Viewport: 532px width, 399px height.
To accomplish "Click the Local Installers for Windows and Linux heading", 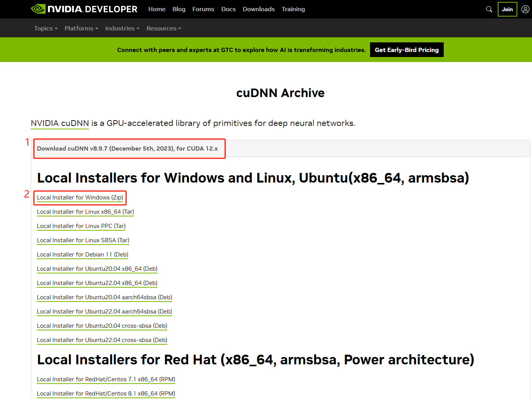I will pos(253,178).
